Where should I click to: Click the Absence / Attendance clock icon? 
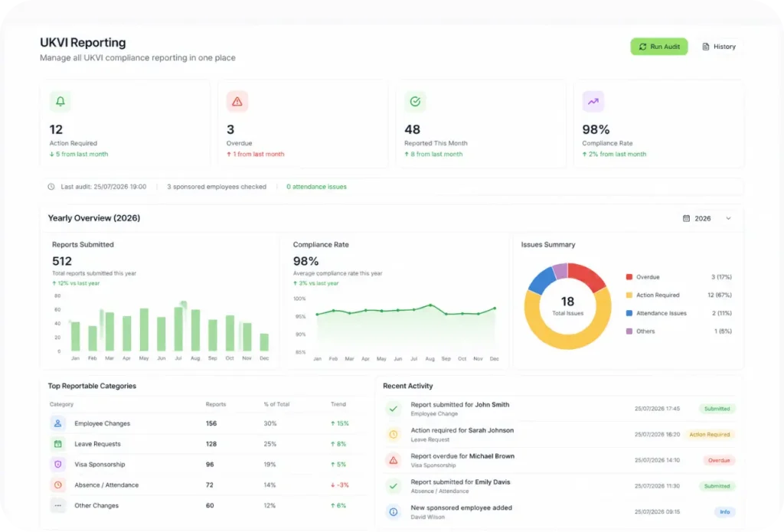click(58, 485)
